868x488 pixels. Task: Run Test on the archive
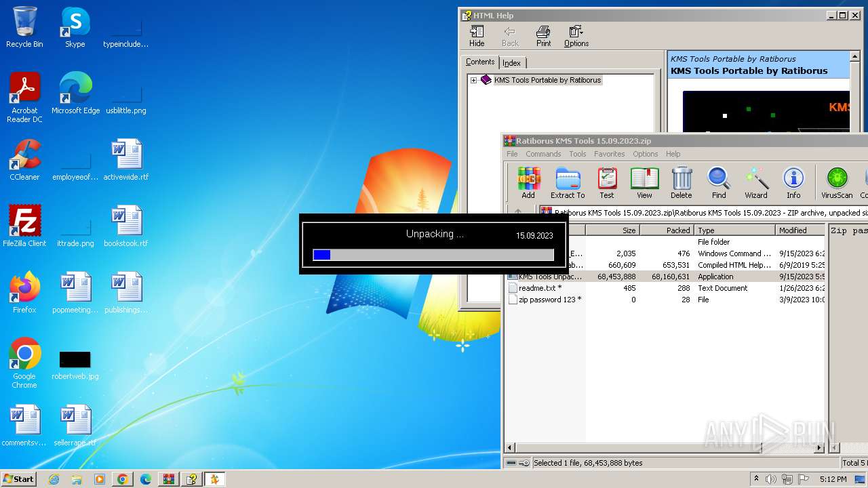pyautogui.click(x=607, y=183)
